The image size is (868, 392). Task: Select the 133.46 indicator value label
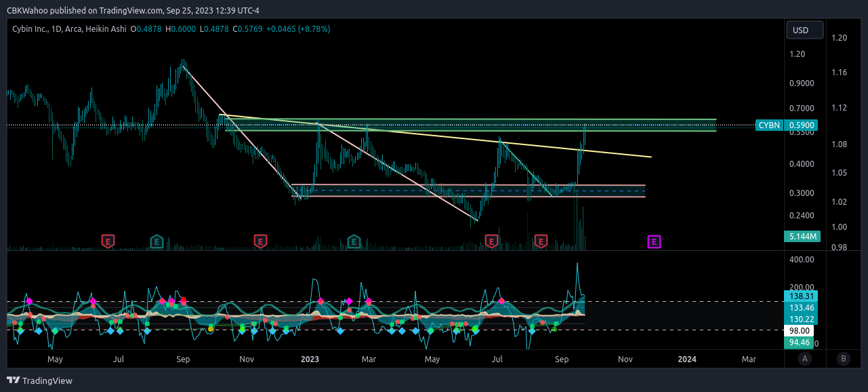801,308
